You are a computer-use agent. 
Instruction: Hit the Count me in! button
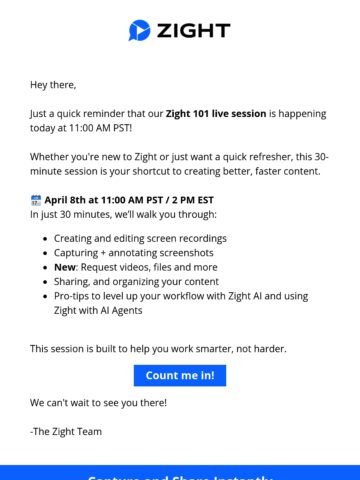tap(180, 376)
